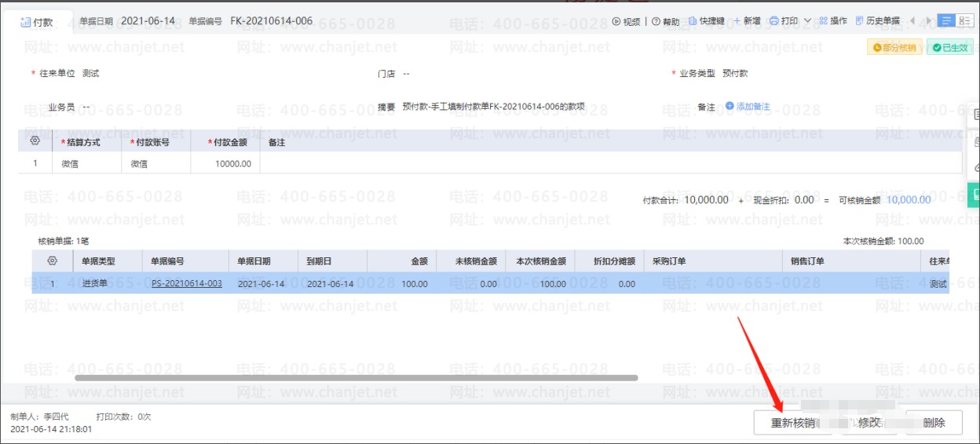Click the 摘要 summary field text
Image resolution: width=980 pixels, height=444 pixels.
click(493, 107)
